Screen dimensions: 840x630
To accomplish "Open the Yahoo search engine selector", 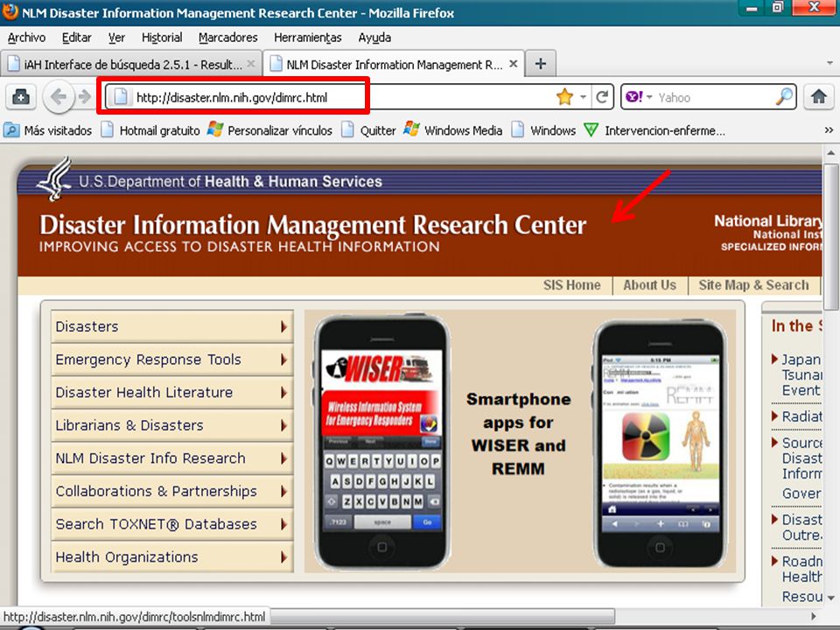I will tap(639, 97).
